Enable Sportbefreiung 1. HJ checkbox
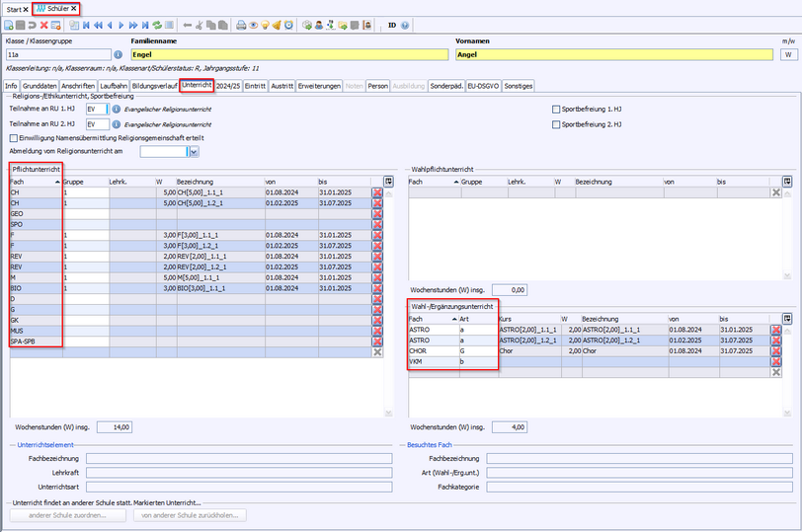The width and height of the screenshot is (802, 532). point(556,109)
